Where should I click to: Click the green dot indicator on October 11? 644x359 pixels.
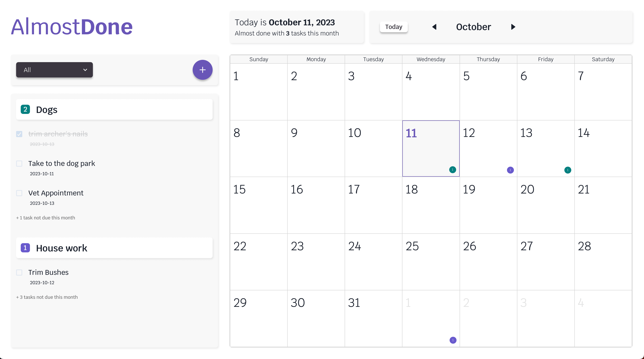(x=453, y=170)
